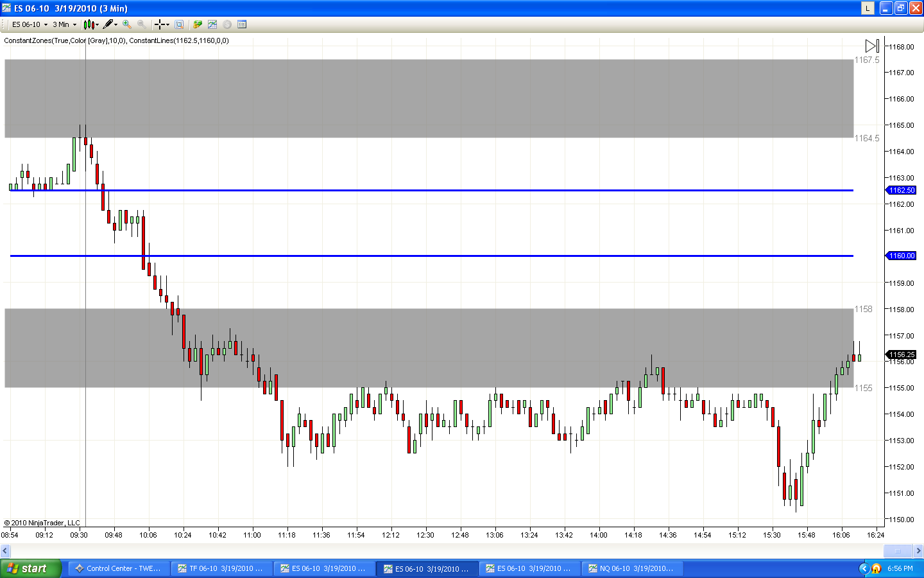924x578 pixels.
Task: Open the ES 06-10 instrument dropdown
Action: (30, 24)
